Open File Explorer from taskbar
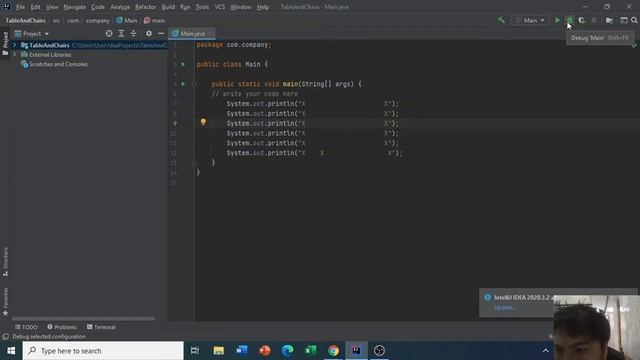The image size is (640, 360). (x=219, y=351)
